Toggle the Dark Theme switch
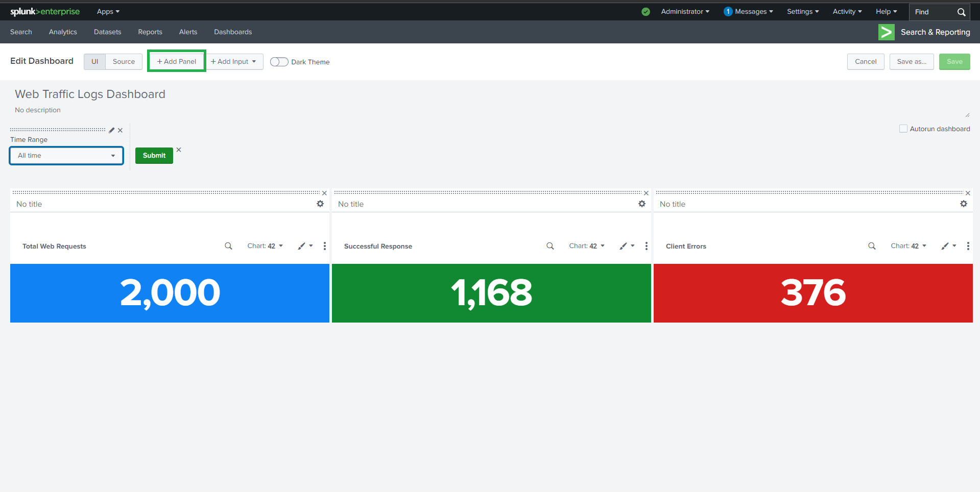980x492 pixels. pos(279,62)
